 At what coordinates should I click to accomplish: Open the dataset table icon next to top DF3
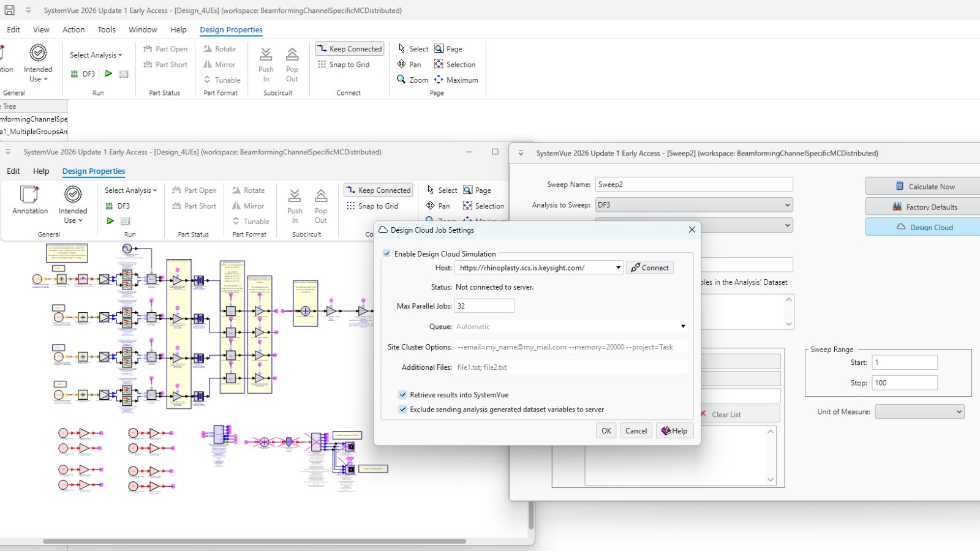124,73
